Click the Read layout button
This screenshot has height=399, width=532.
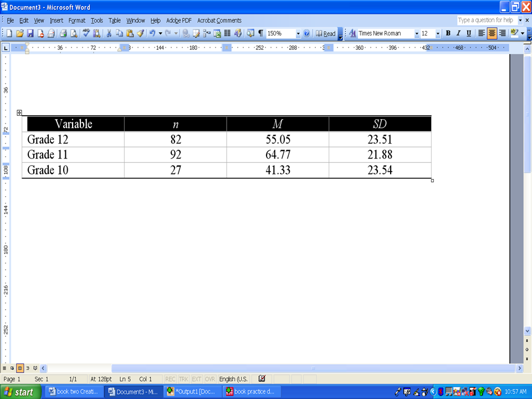325,33
